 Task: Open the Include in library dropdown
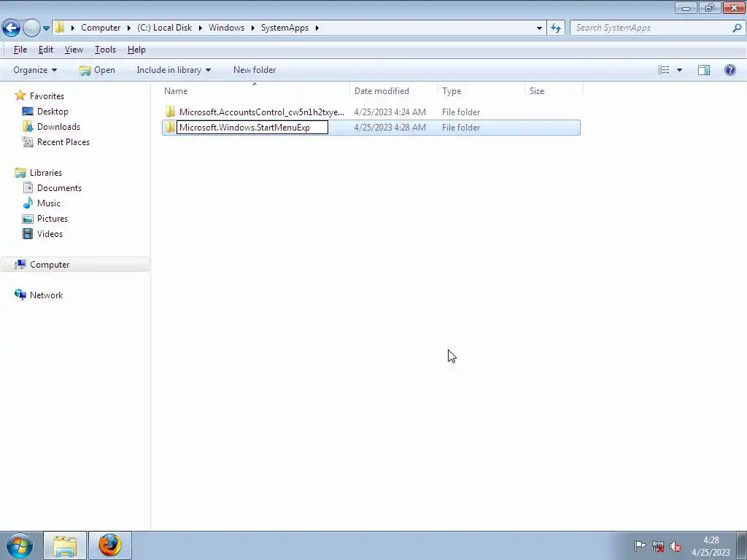click(x=174, y=70)
